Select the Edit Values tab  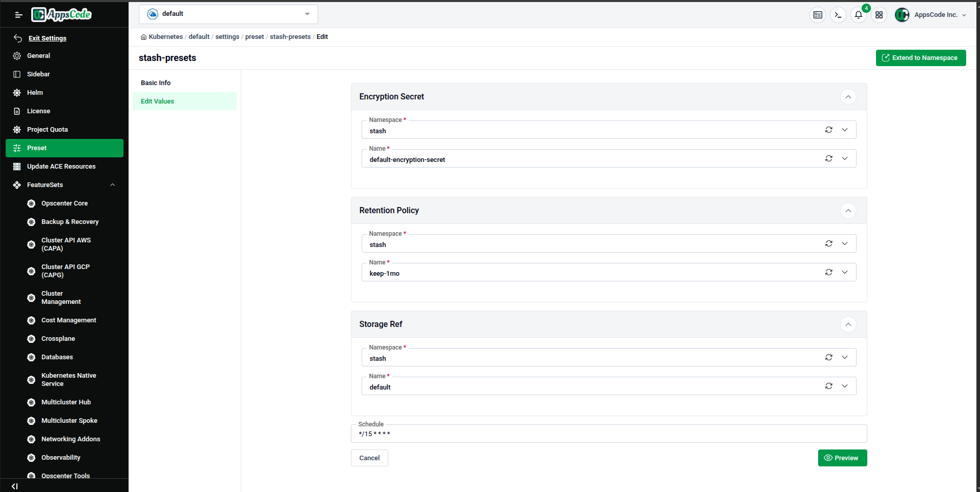click(x=157, y=101)
